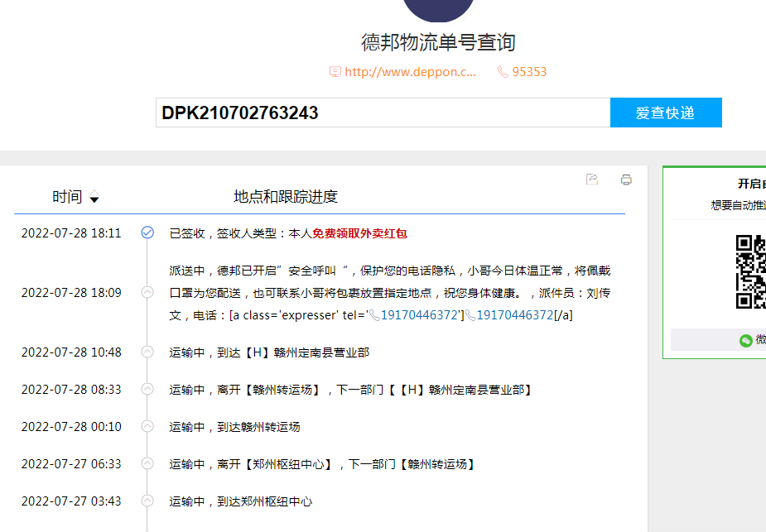
Task: Click the status marker for 2022-07-27 03:43
Action: coord(147,501)
